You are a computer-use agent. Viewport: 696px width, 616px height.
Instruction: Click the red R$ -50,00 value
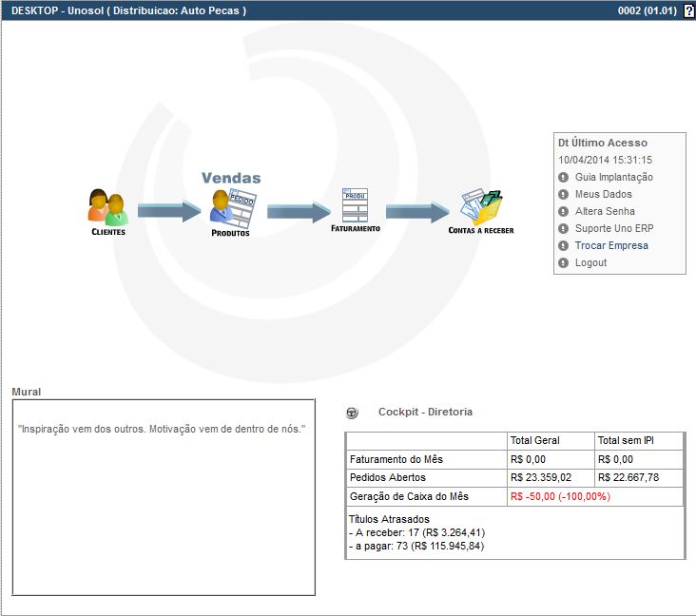coord(561,496)
